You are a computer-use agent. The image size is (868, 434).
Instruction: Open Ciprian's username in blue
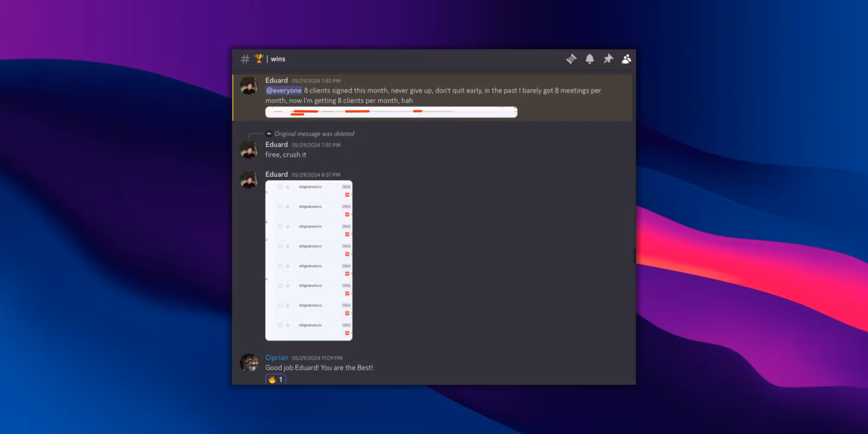[276, 358]
